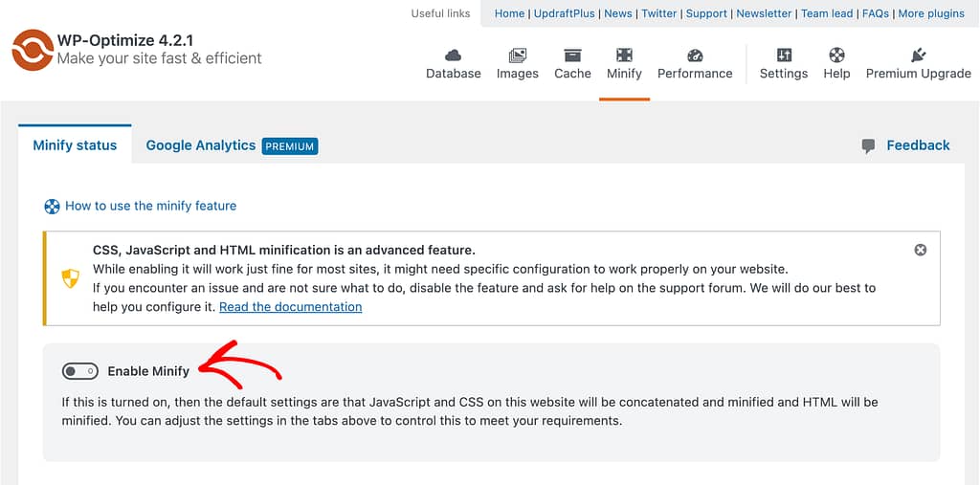Click the WP-Optimize logo
980x485 pixels.
[33, 50]
